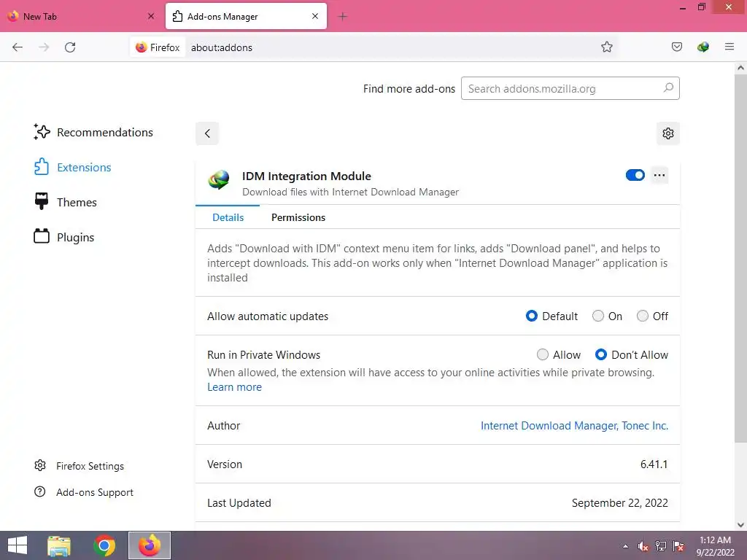Open Internet Download Manager, Tonec Inc. author link
The image size is (747, 560).
[x=574, y=426]
